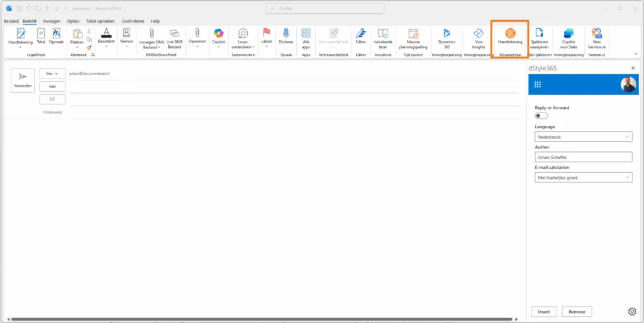Switch to the Controleren tab
644x323 pixels.
point(133,21)
